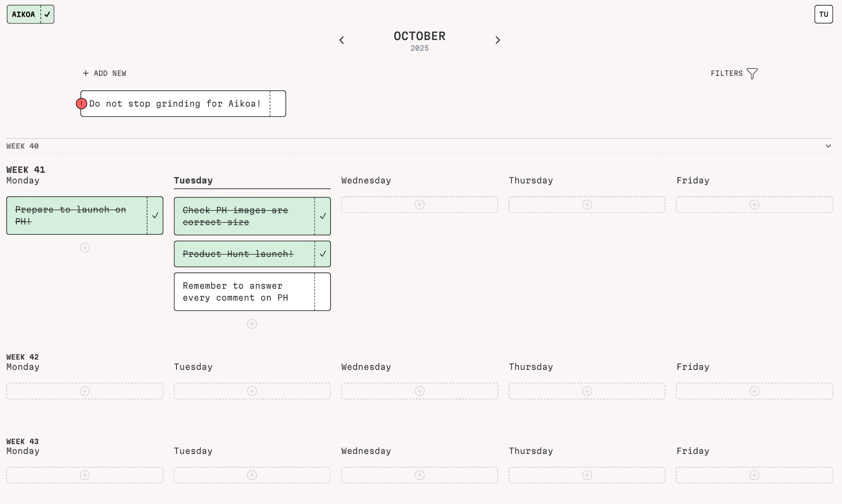
Task: Add task to Week 42 Monday
Action: [85, 391]
